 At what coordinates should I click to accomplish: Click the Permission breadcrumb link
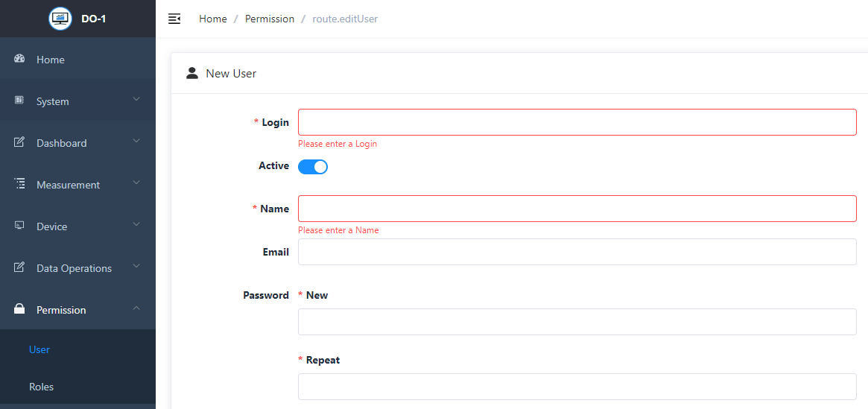point(270,19)
